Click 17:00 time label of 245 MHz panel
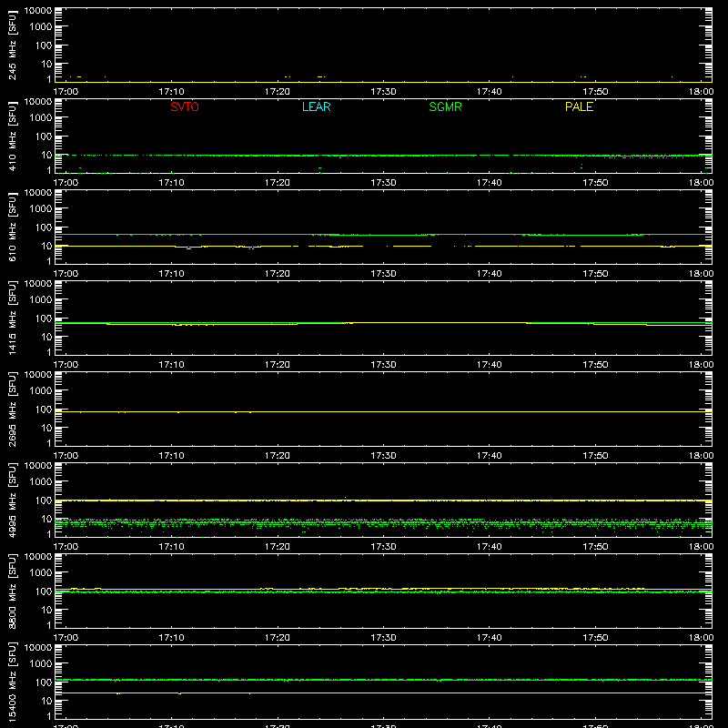728x728 pixels. [x=66, y=92]
